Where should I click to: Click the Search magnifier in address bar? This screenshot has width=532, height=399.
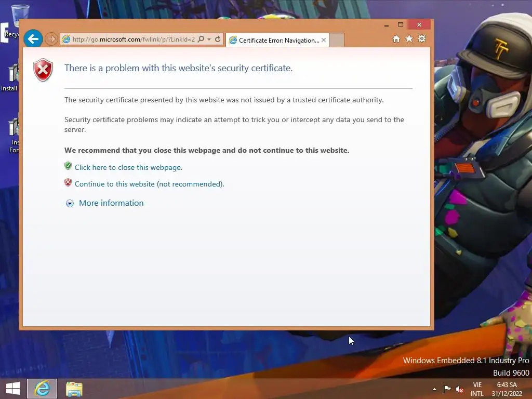[x=201, y=39]
